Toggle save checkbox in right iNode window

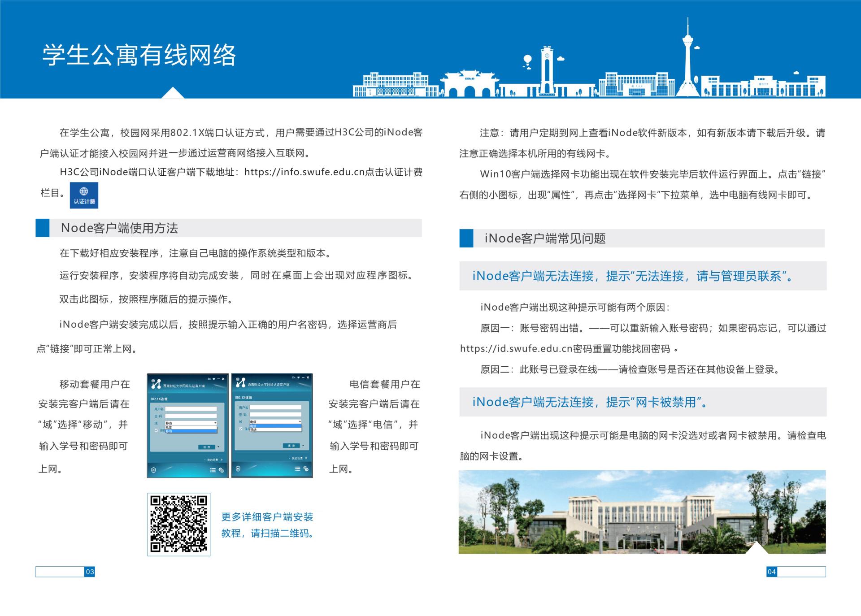tap(241, 429)
